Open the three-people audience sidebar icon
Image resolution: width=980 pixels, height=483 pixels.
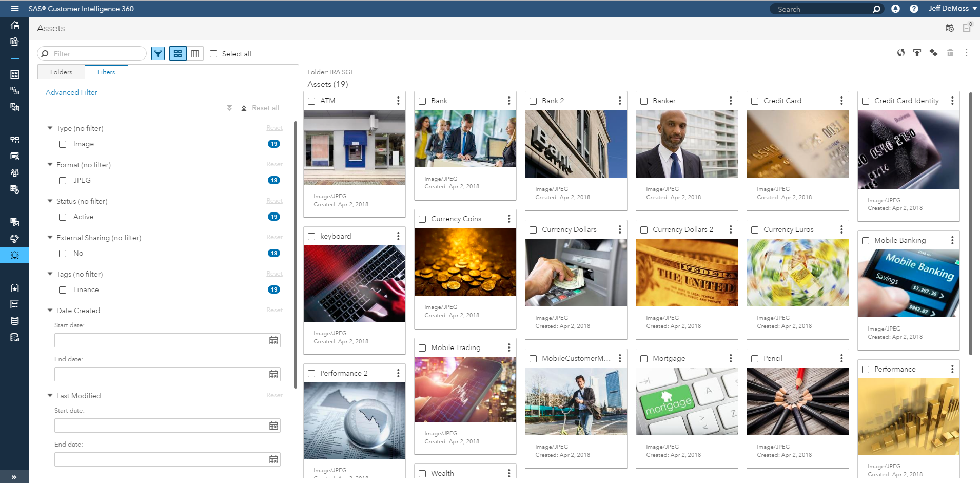[15, 173]
